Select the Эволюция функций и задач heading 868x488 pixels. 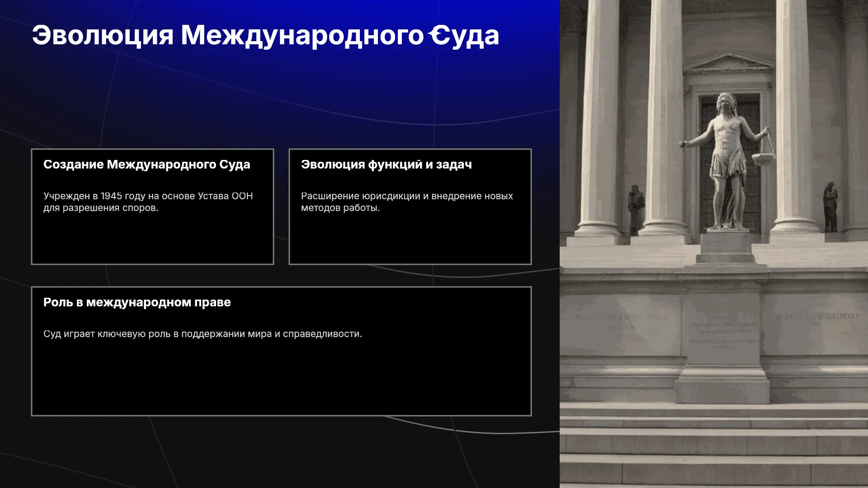(386, 164)
